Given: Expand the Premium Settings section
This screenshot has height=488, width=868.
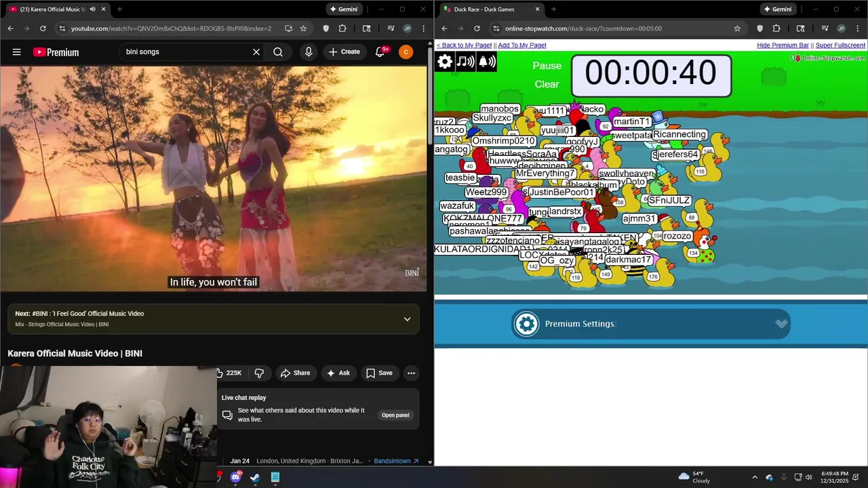Looking at the screenshot, I should point(651,324).
